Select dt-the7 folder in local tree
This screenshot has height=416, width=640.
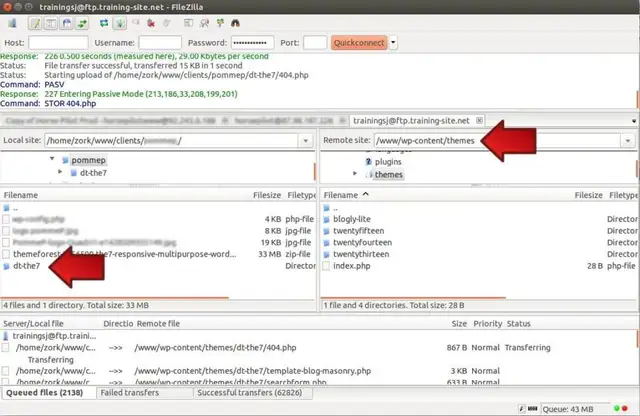pyautogui.click(x=93, y=173)
